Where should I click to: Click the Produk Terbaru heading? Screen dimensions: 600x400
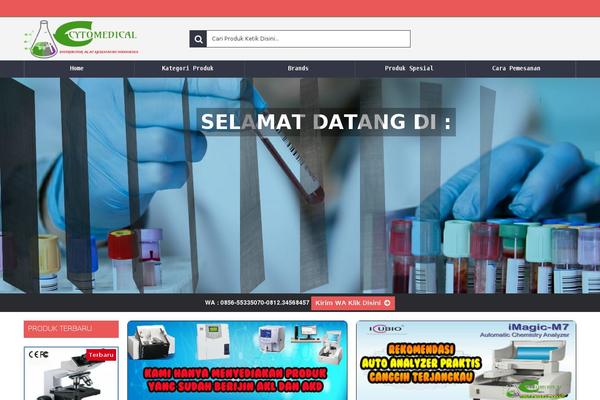click(71, 329)
